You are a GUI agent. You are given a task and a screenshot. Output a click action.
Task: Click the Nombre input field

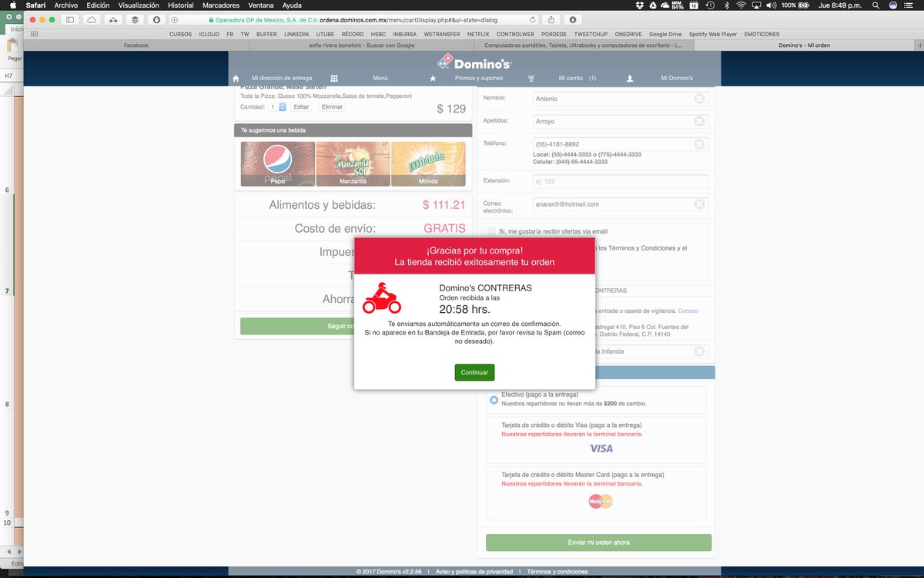point(621,99)
